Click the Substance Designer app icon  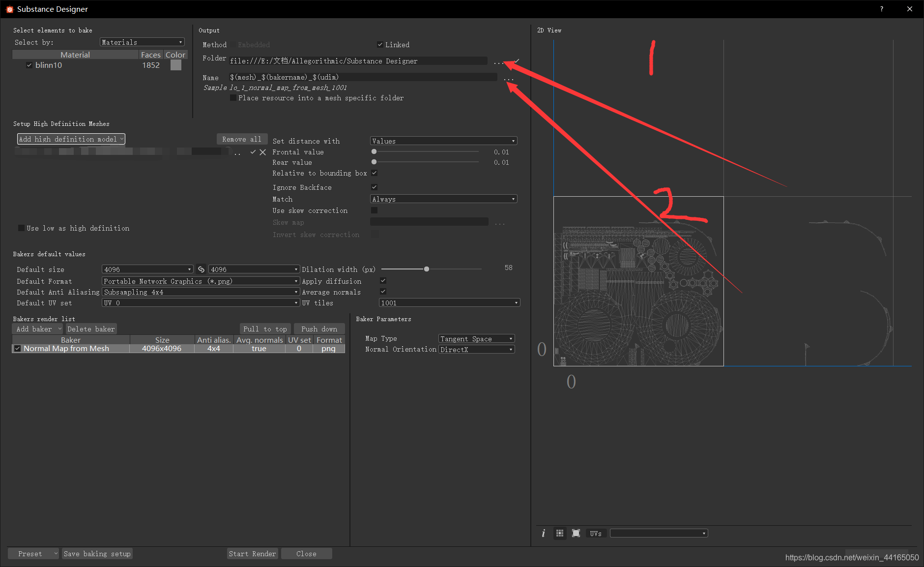click(x=9, y=9)
